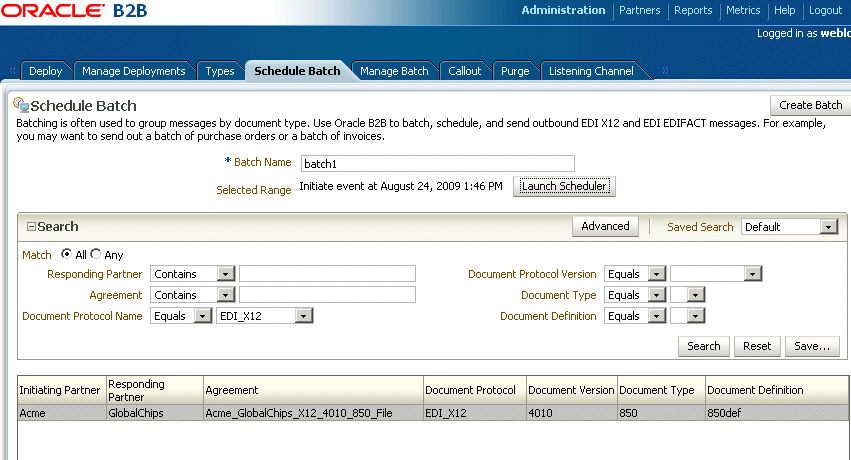Open the Reports link
The width and height of the screenshot is (851, 460).
click(693, 10)
